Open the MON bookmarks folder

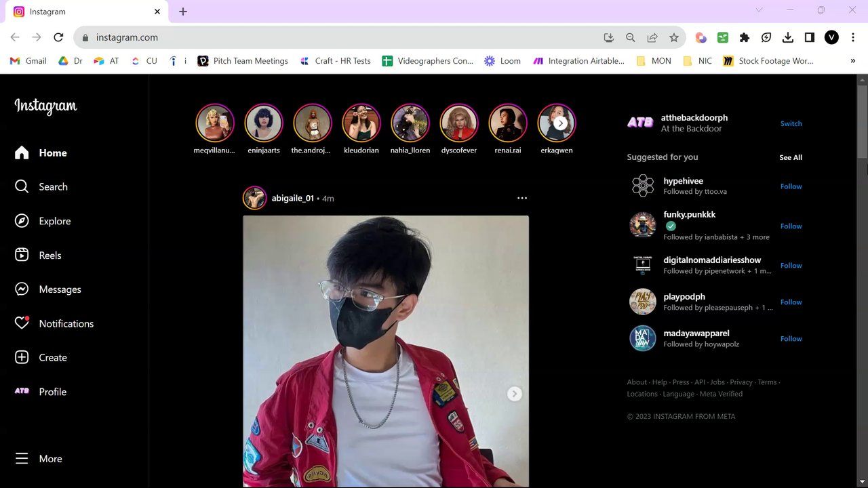pos(654,61)
